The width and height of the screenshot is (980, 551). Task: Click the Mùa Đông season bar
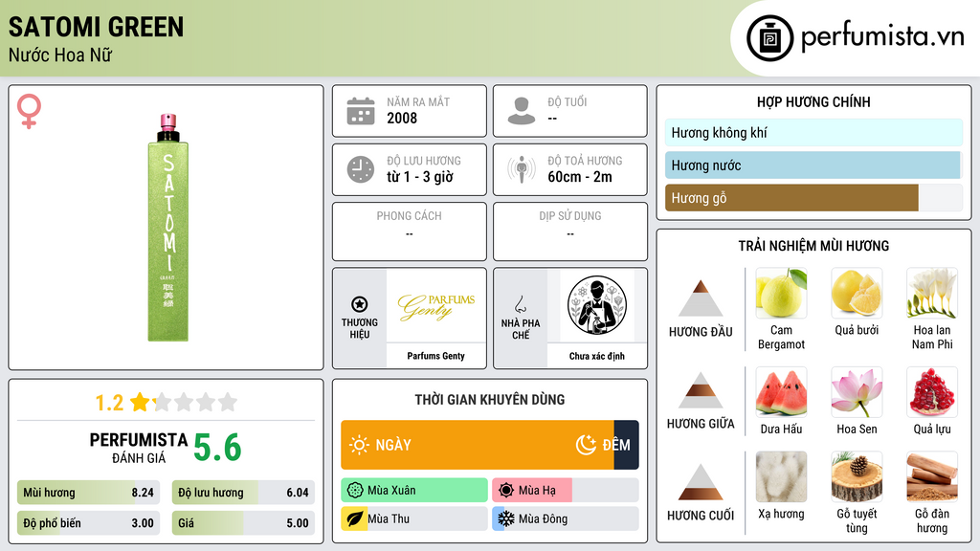pyautogui.click(x=565, y=518)
